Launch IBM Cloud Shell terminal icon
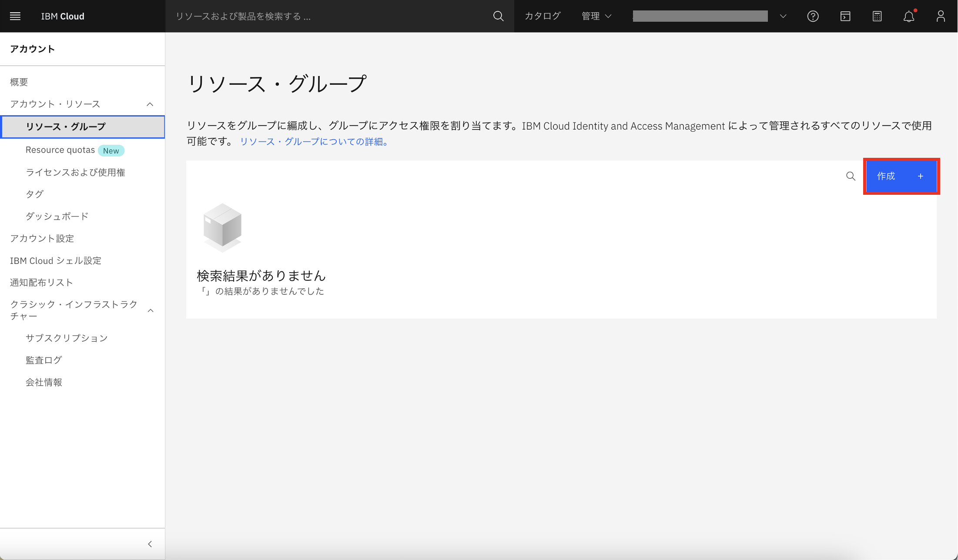The image size is (958, 560). [845, 16]
